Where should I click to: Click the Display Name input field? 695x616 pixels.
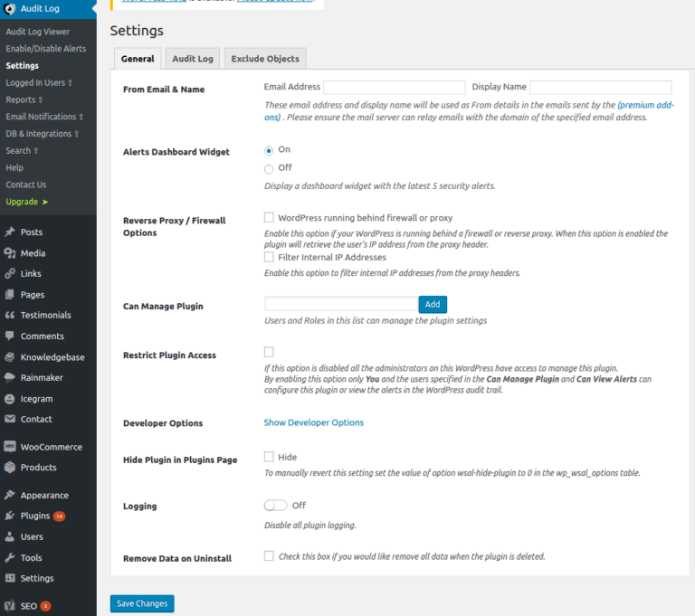click(x=601, y=87)
